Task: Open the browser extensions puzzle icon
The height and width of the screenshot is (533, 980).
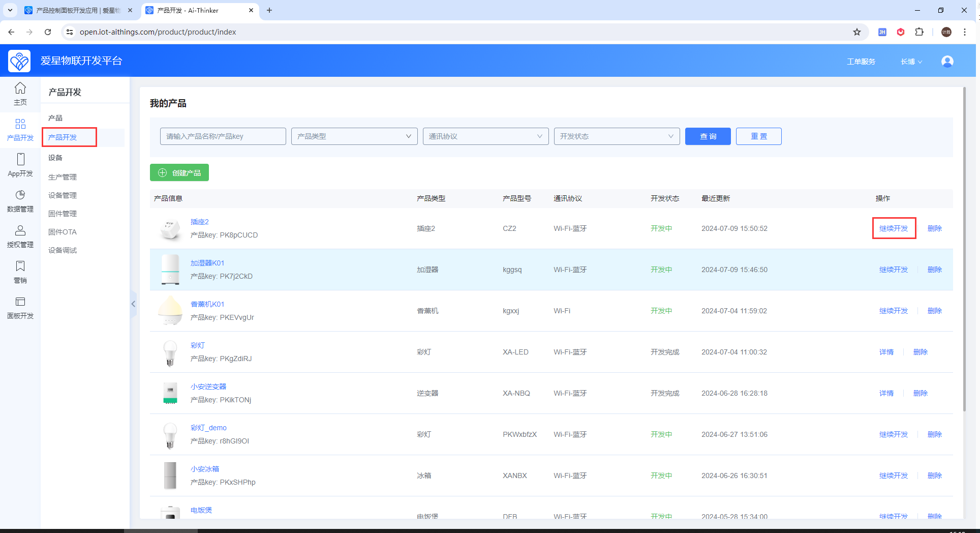Action: (x=919, y=32)
